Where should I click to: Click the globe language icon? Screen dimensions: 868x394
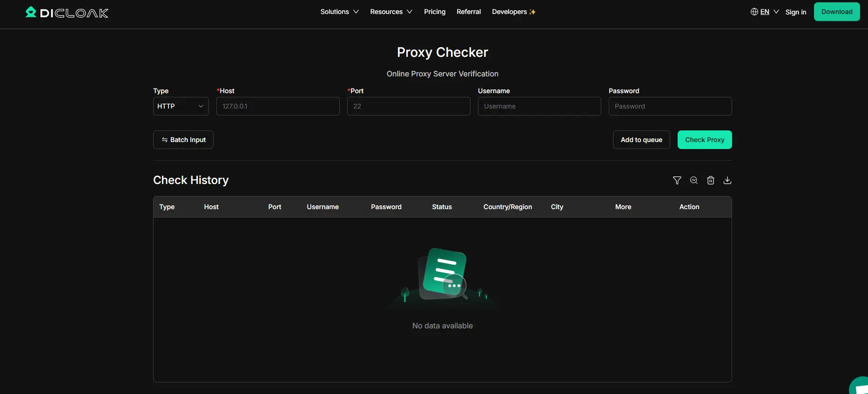tap(754, 12)
